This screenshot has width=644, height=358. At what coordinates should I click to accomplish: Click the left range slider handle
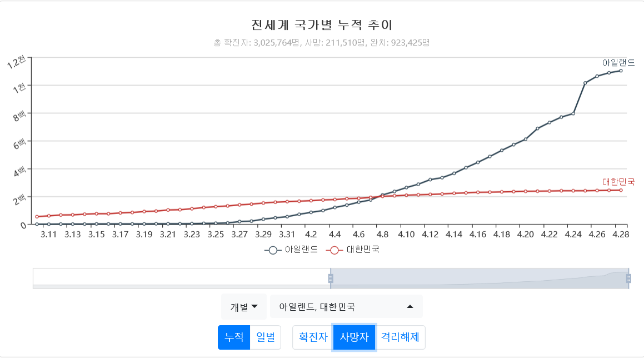coord(331,279)
